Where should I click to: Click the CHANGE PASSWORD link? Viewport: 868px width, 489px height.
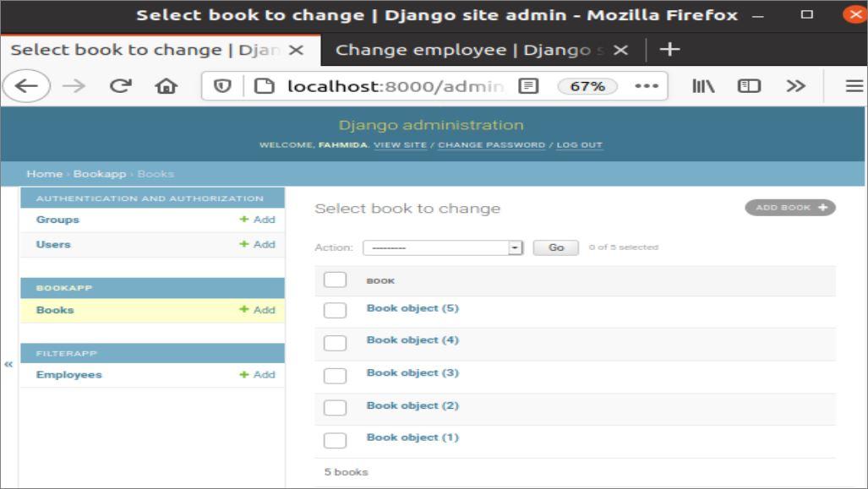[x=492, y=145]
